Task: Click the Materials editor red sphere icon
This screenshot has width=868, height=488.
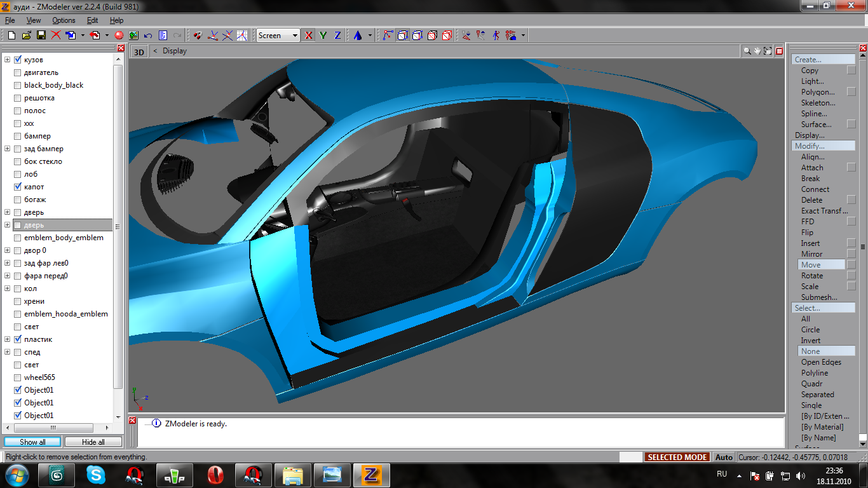Action: tap(119, 36)
